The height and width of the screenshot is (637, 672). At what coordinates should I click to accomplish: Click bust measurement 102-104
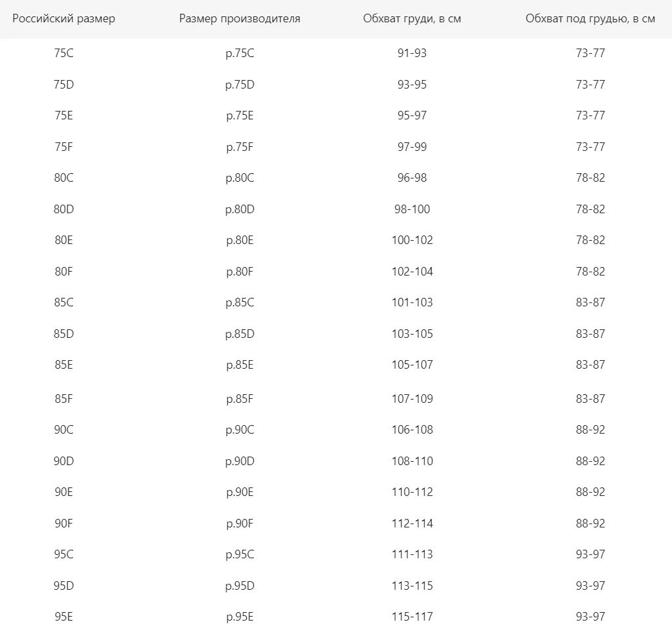[x=412, y=271]
